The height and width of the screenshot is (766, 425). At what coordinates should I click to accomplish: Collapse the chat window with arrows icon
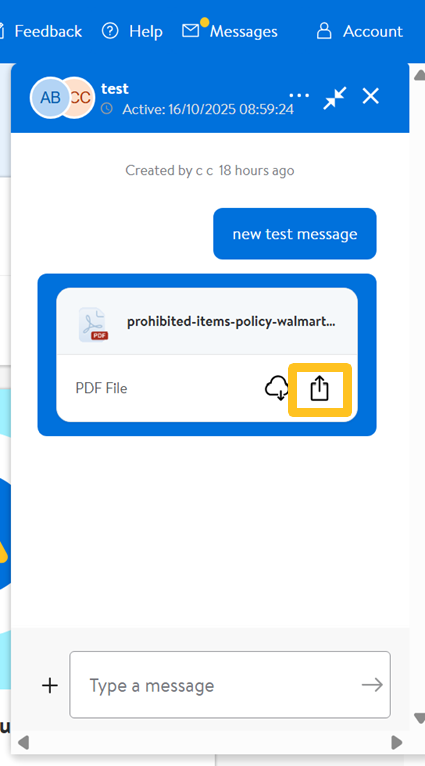click(x=335, y=97)
